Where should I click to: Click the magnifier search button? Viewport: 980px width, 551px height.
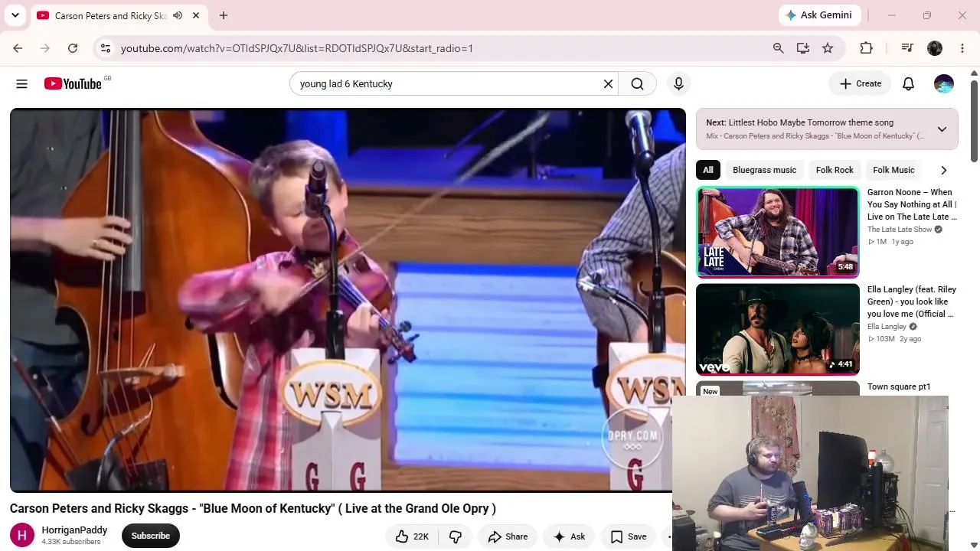coord(637,83)
